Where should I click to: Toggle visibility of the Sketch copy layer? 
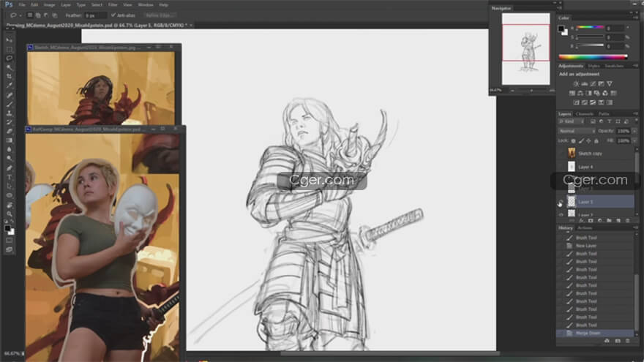pos(561,154)
